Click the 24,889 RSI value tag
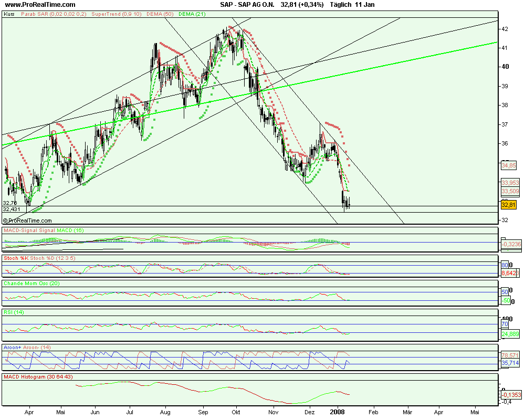Screen dimensions: 525x420 pos(509,333)
